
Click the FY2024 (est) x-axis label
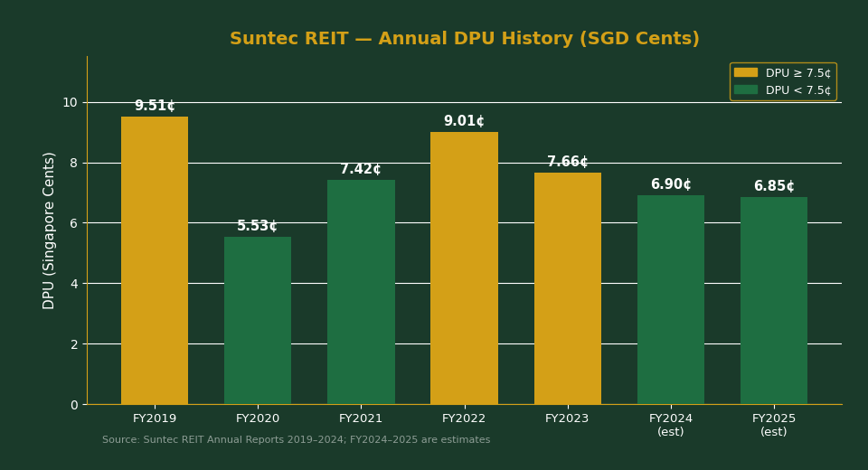pos(670,425)
